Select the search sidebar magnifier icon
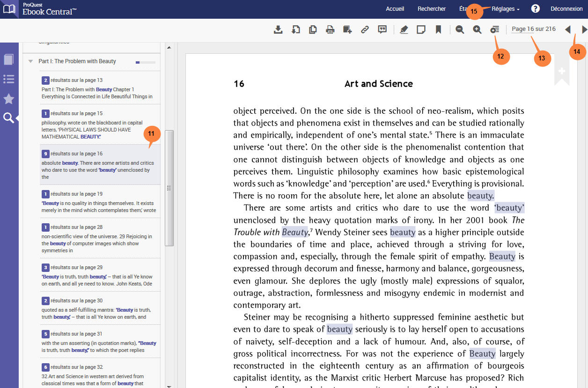Viewport: 588px width, 388px height. pyautogui.click(x=8, y=118)
